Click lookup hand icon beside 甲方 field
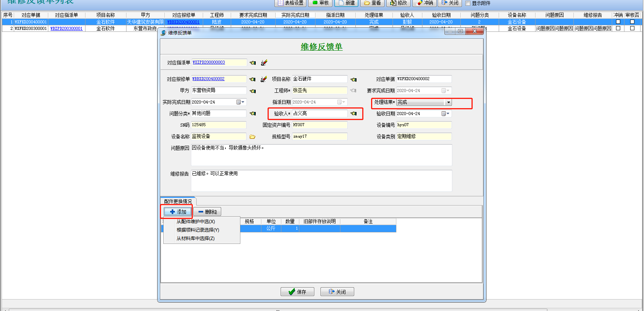 click(253, 91)
